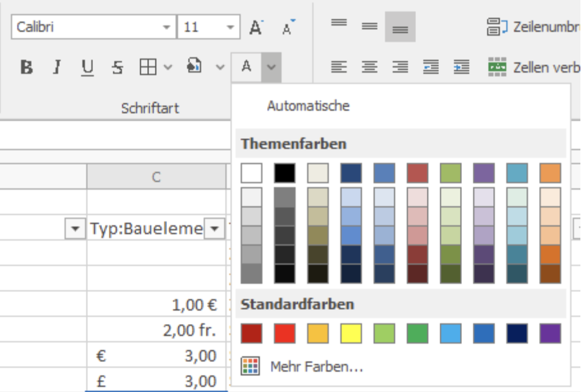The image size is (581, 392).
Task: Toggle underline formatting
Action: tap(87, 67)
